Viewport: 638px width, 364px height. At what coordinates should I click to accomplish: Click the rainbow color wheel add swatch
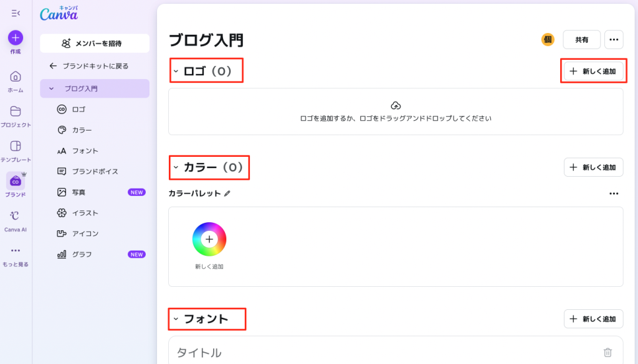(209, 239)
